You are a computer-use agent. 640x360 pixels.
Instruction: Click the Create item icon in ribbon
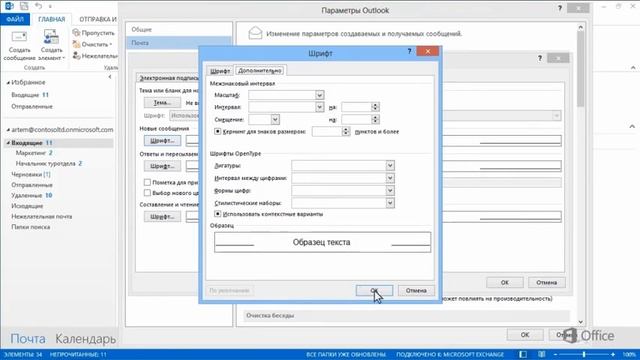click(51, 38)
